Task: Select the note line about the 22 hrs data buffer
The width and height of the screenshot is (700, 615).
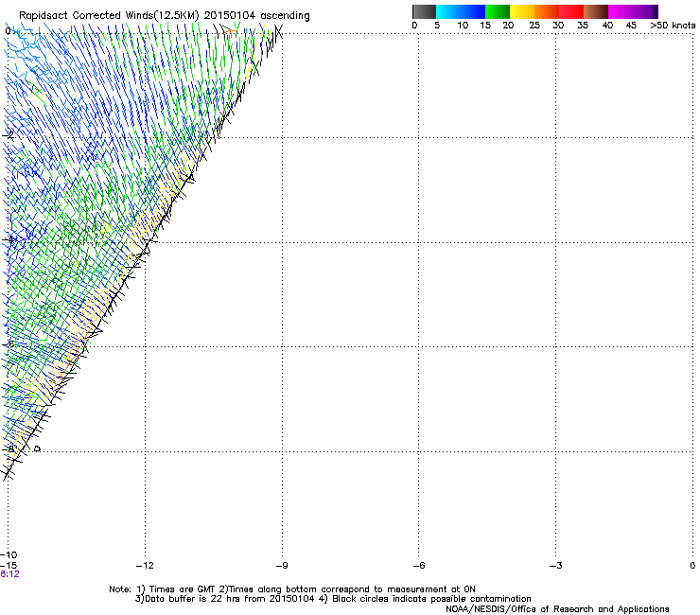Action: click(x=333, y=599)
